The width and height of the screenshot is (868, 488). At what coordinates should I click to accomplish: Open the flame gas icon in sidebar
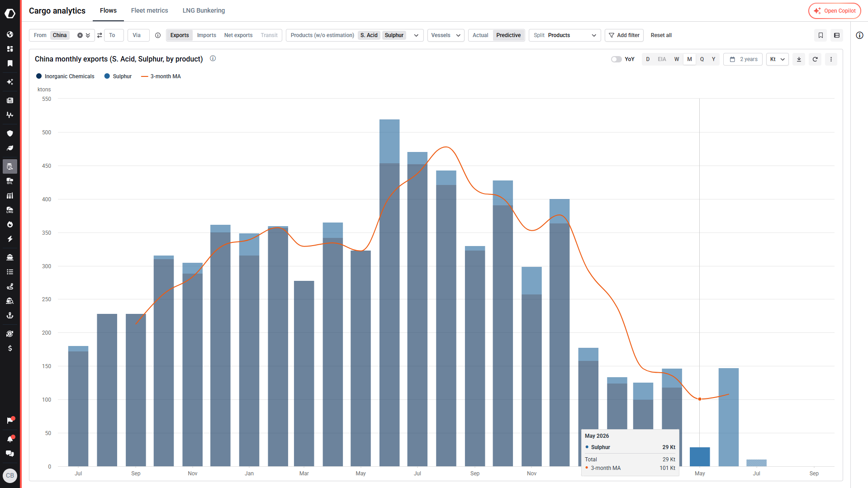pyautogui.click(x=10, y=224)
